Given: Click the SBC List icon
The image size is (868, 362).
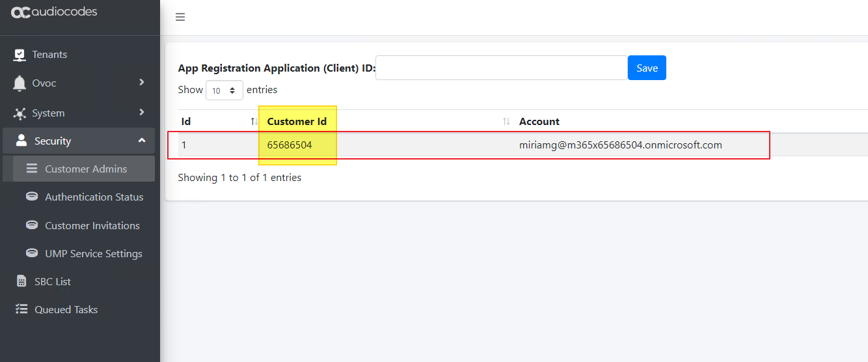Looking at the screenshot, I should [x=21, y=281].
